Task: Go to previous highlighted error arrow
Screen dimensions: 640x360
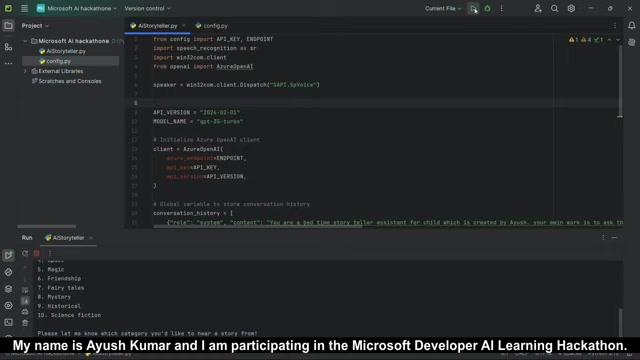Action: (x=609, y=40)
